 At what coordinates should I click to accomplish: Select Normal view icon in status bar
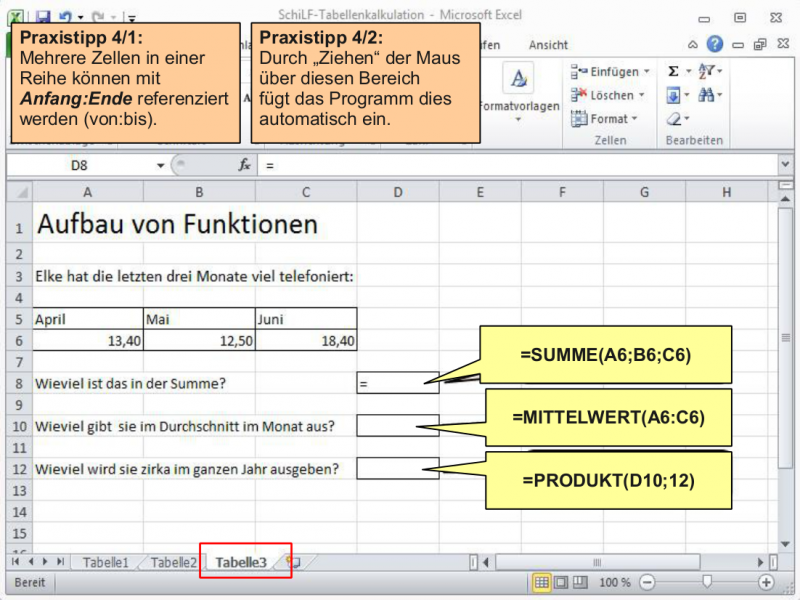pyautogui.click(x=542, y=582)
